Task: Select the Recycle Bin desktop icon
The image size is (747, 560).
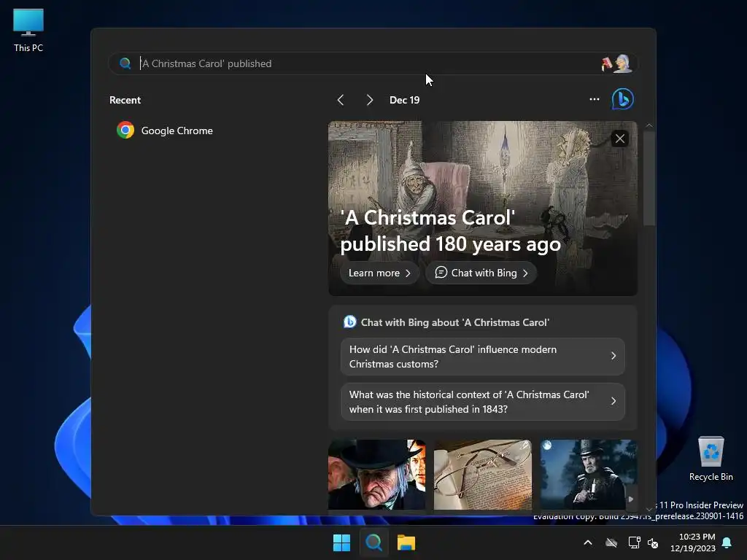Action: [x=711, y=459]
